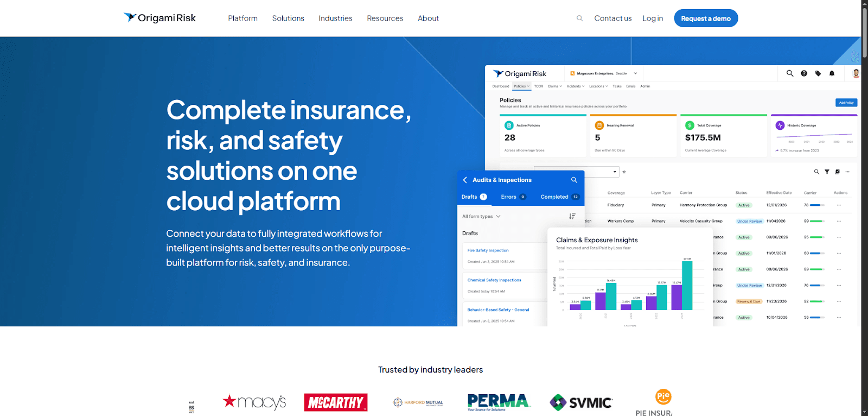Image resolution: width=868 pixels, height=416 pixels.
Task: Open the Resources navigation menu
Action: (x=385, y=18)
